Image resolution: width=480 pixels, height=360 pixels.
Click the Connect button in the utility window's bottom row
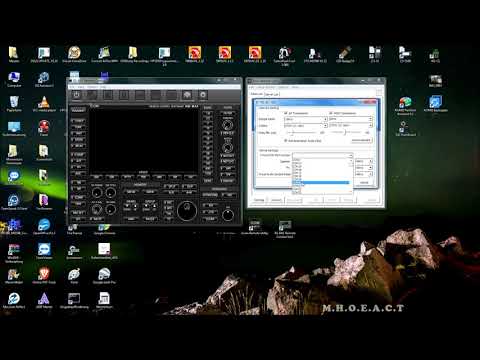[x=276, y=200]
